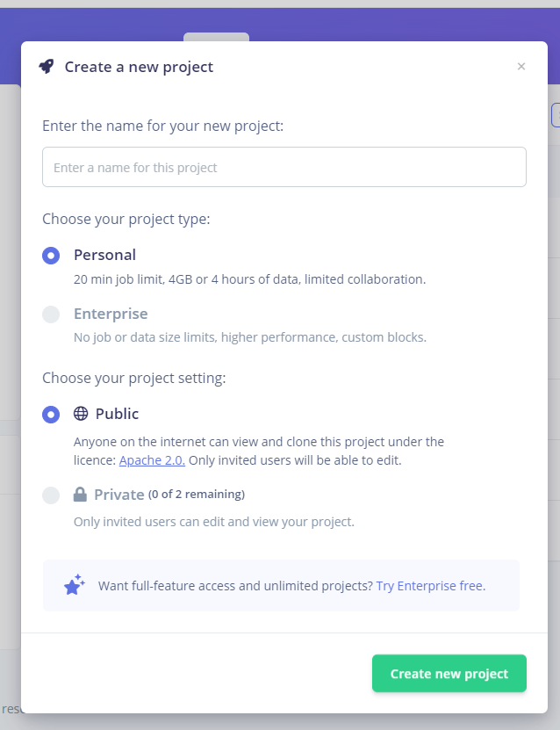The height and width of the screenshot is (730, 560).
Task: Click the Try Enterprise free link
Action: tap(430, 585)
